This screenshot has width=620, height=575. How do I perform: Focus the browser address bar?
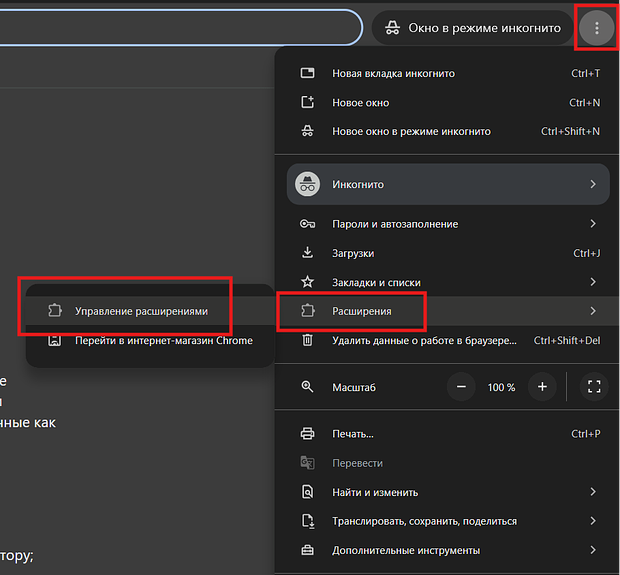point(180,27)
